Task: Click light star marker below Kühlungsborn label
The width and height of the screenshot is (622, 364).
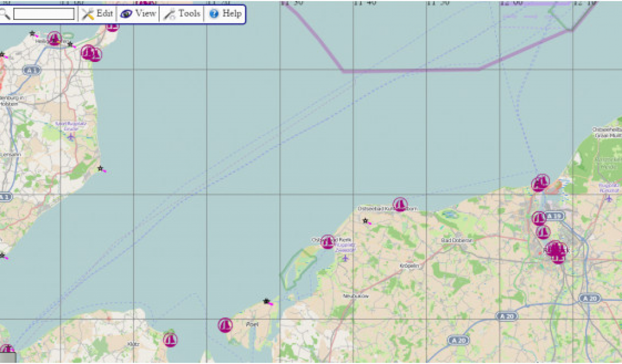Action: tap(365, 221)
